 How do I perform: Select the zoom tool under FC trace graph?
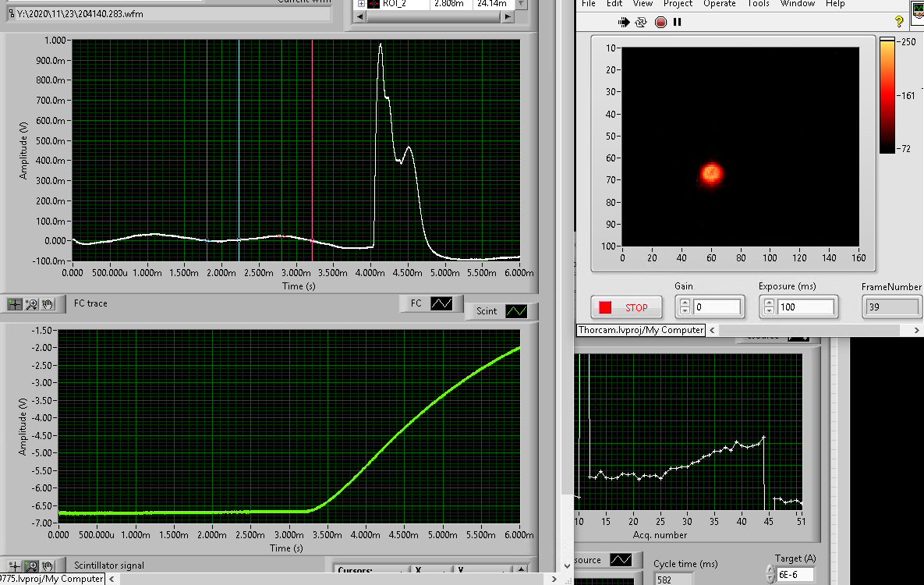pos(32,303)
